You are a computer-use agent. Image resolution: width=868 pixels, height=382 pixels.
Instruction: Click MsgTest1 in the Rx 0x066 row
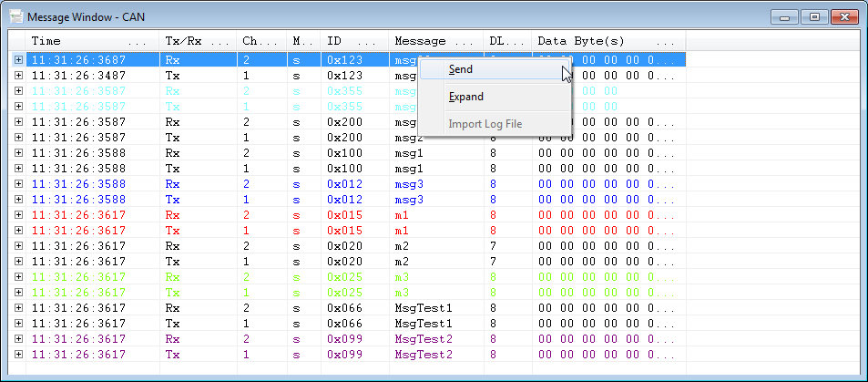click(x=424, y=308)
